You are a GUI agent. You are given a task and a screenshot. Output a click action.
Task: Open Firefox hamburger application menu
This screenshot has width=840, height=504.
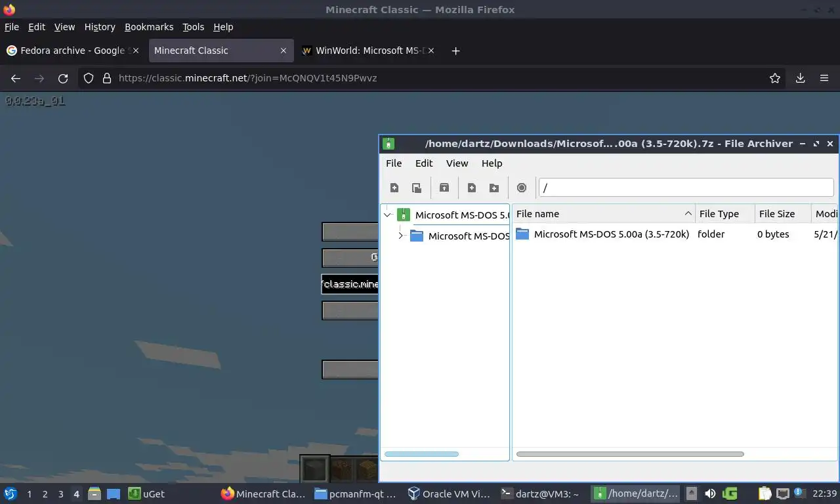tap(824, 78)
